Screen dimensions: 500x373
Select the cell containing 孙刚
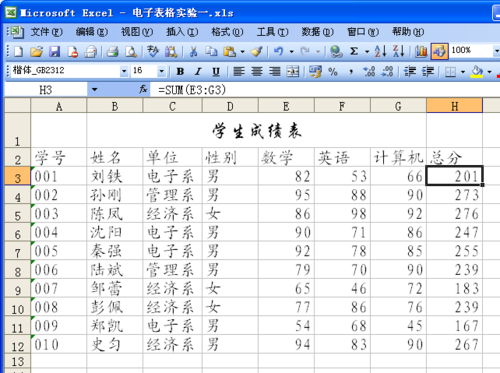pyautogui.click(x=115, y=195)
